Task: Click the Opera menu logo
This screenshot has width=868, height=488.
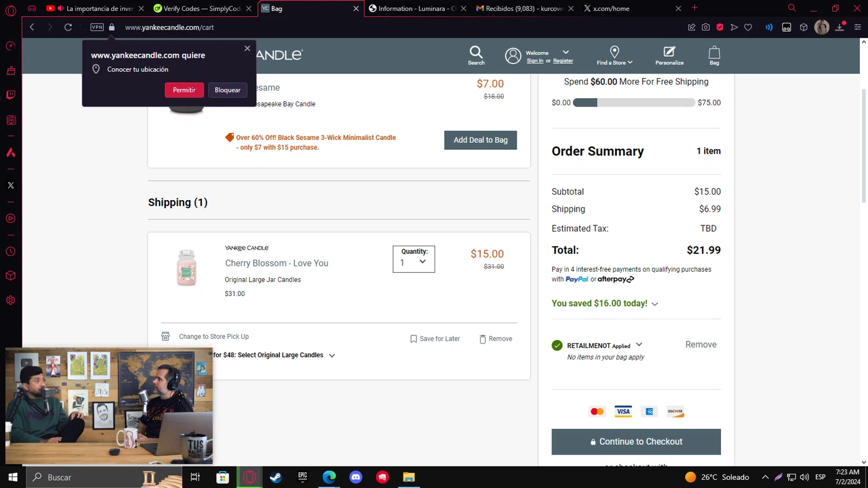Action: (x=10, y=10)
